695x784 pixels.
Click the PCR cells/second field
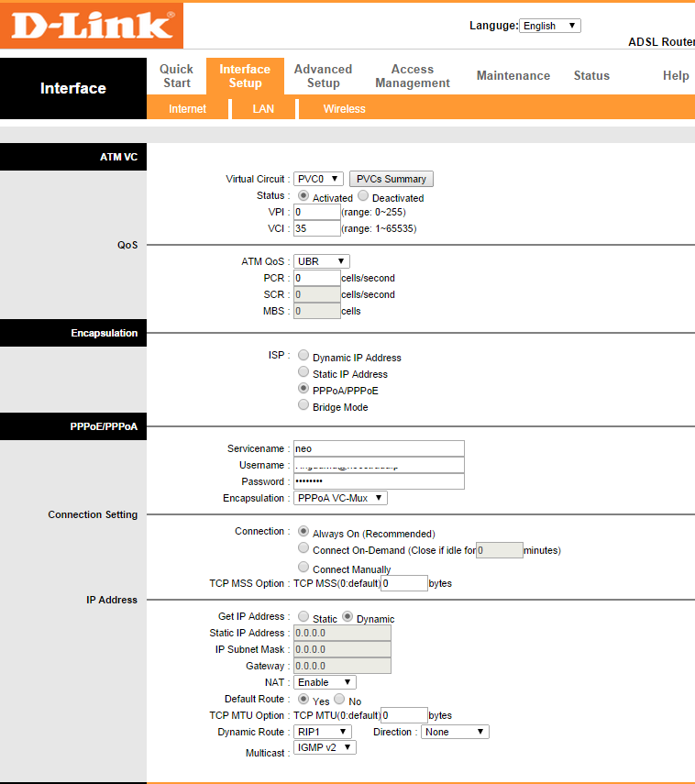coord(317,278)
